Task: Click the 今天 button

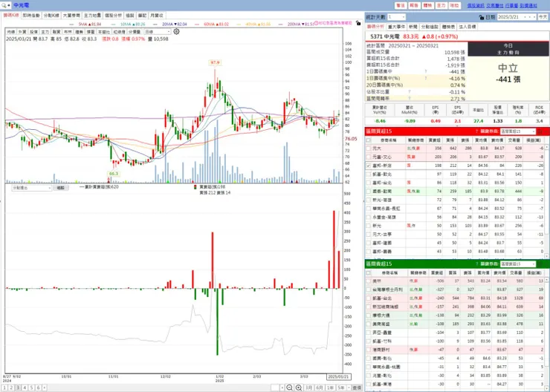Action: [x=543, y=17]
